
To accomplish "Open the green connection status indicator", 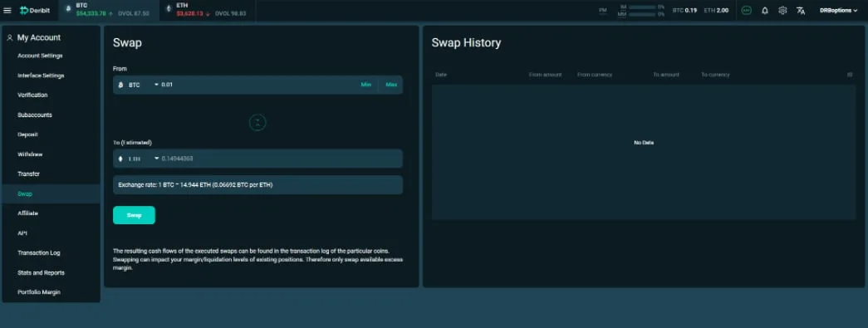I will click(x=746, y=10).
